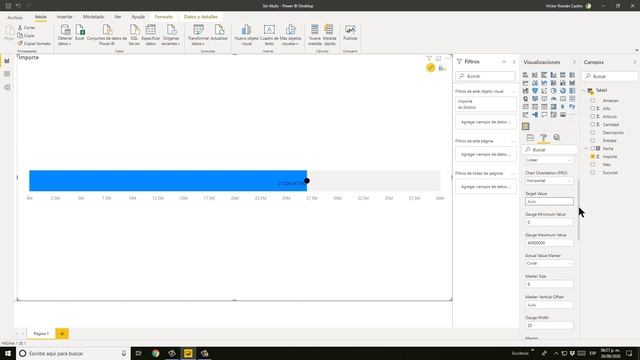Click Agregar campos under page filters
The height and width of the screenshot is (360, 640).
[486, 154]
